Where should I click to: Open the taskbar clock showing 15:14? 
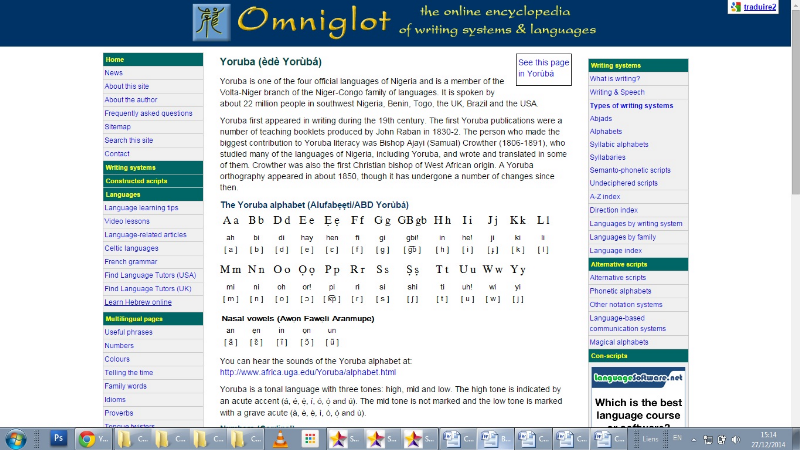pos(768,439)
